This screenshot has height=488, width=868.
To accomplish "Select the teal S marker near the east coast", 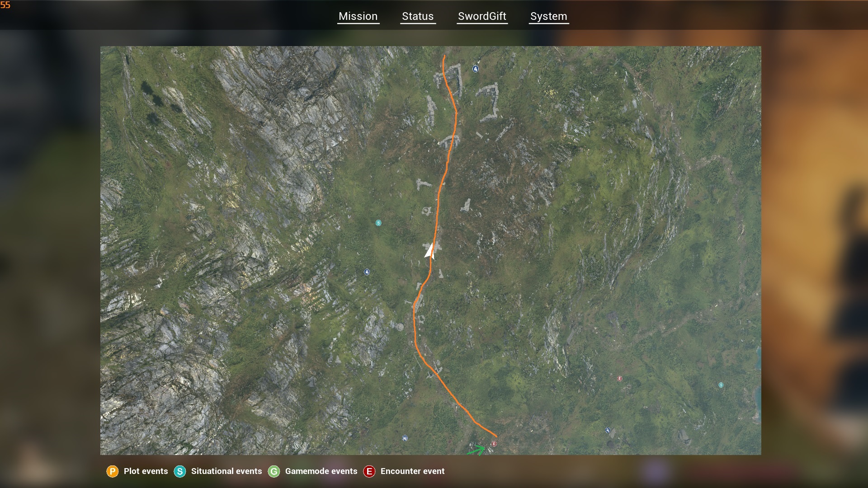I will click(x=721, y=385).
